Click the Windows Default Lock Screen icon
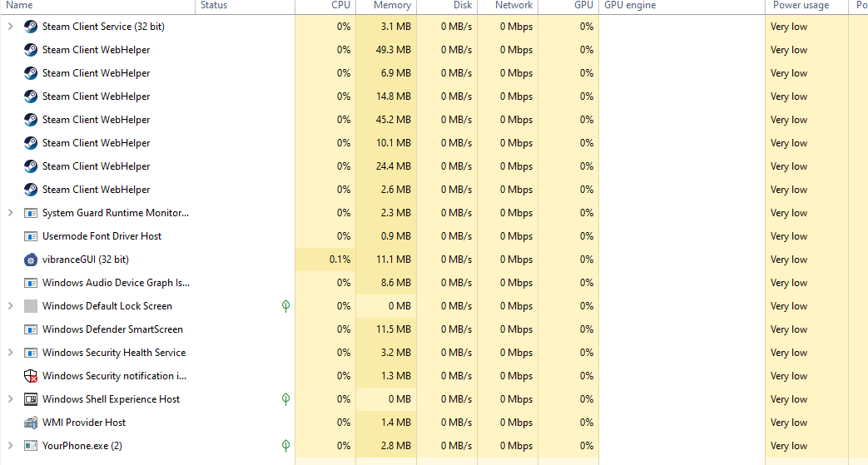 pyautogui.click(x=31, y=306)
